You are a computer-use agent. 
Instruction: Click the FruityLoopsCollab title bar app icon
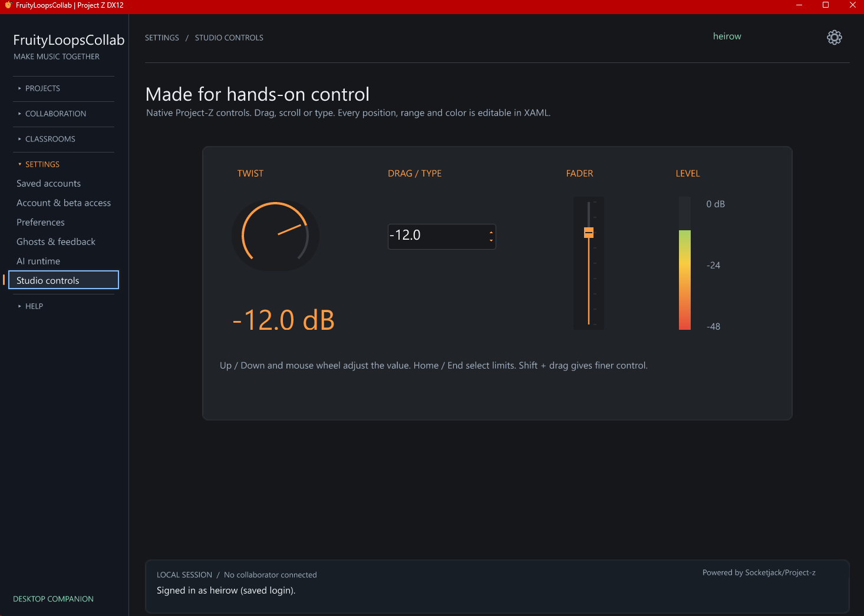(8, 5)
